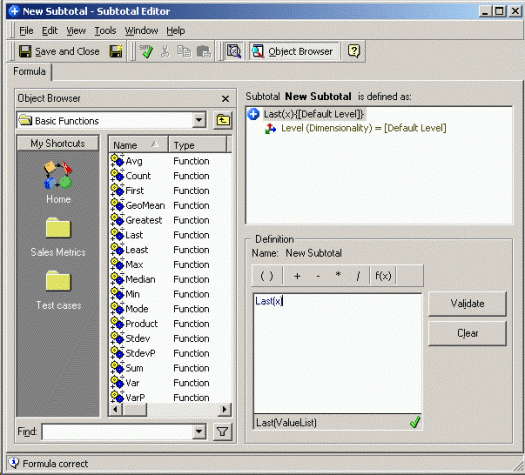Click the help question mark toolbar icon

354,51
